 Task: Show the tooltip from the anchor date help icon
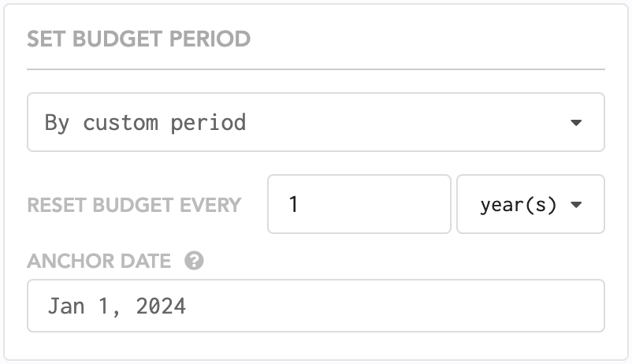pos(194,261)
